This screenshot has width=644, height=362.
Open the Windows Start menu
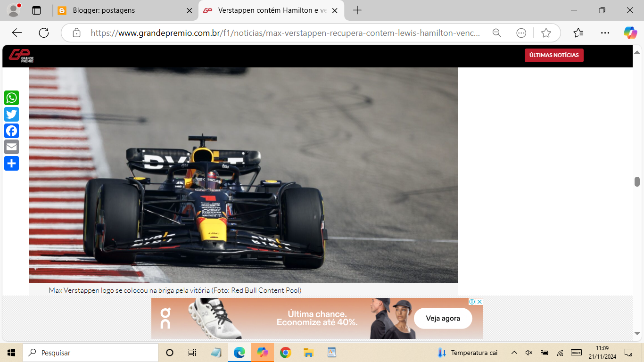click(x=11, y=353)
